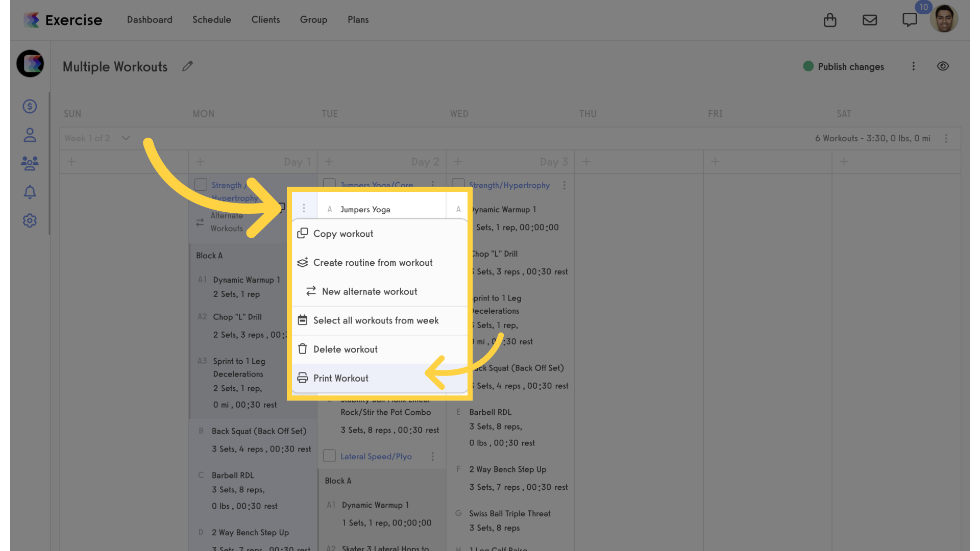The width and height of the screenshot is (980, 551).
Task: Open Day 3 Strength/Hypertrophy workout link
Action: [x=509, y=185]
